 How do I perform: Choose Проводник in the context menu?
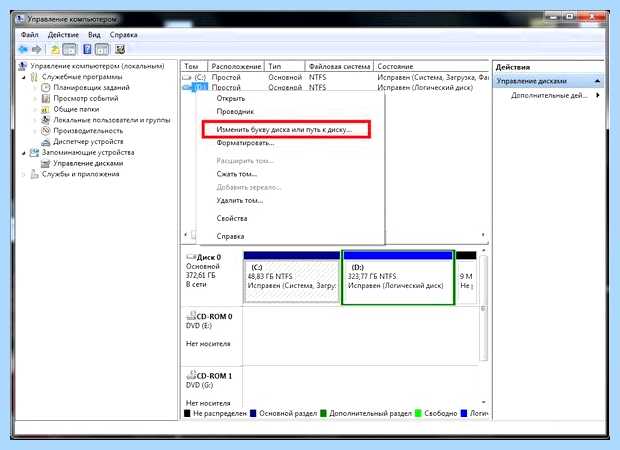tap(235, 112)
